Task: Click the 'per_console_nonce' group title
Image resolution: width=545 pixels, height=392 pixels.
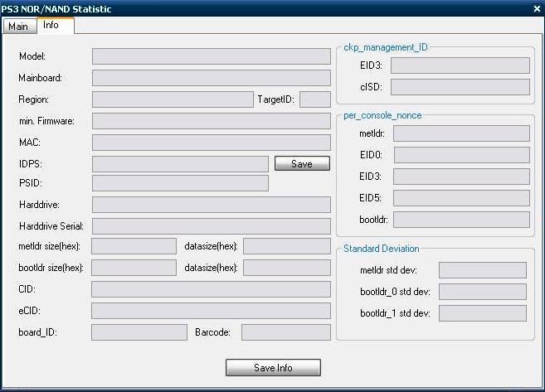Action: 382,115
